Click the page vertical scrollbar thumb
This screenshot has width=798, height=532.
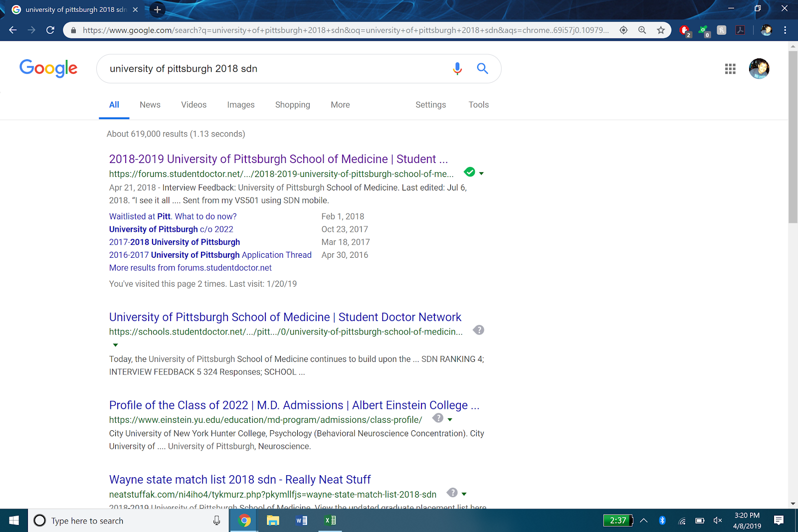coord(793,137)
